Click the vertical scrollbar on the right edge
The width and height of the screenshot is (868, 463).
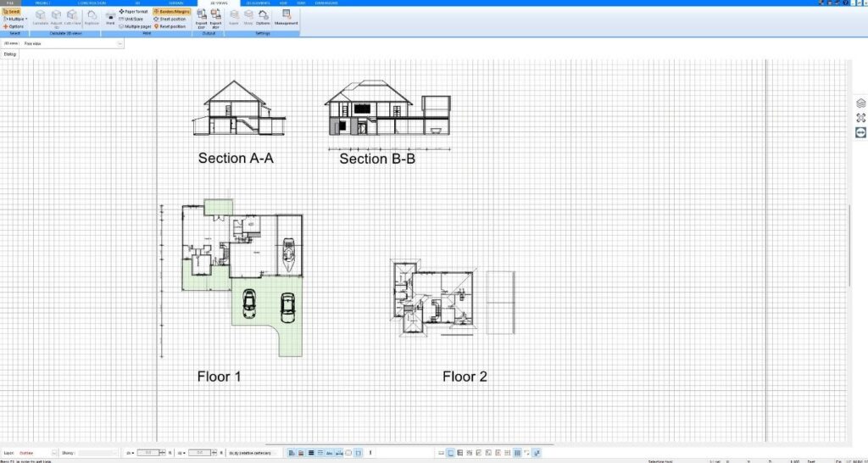(849, 244)
